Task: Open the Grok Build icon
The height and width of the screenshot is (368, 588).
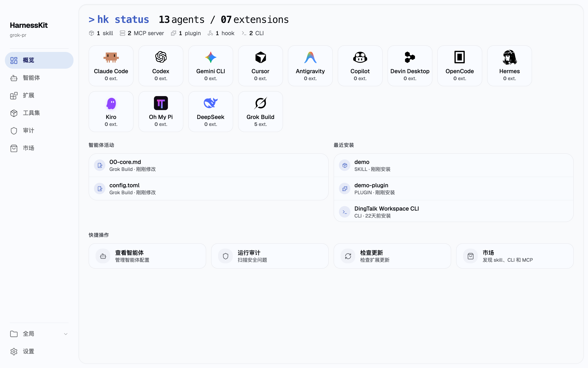Action: tap(261, 103)
